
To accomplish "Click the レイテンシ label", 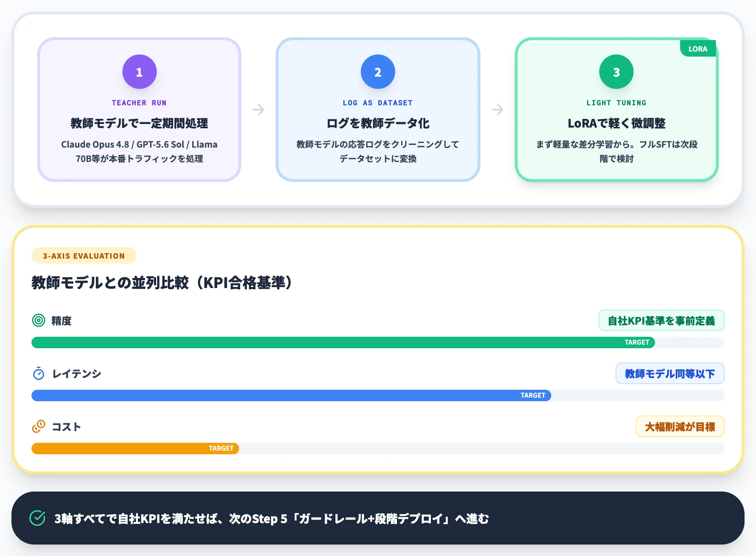I will 77,374.
